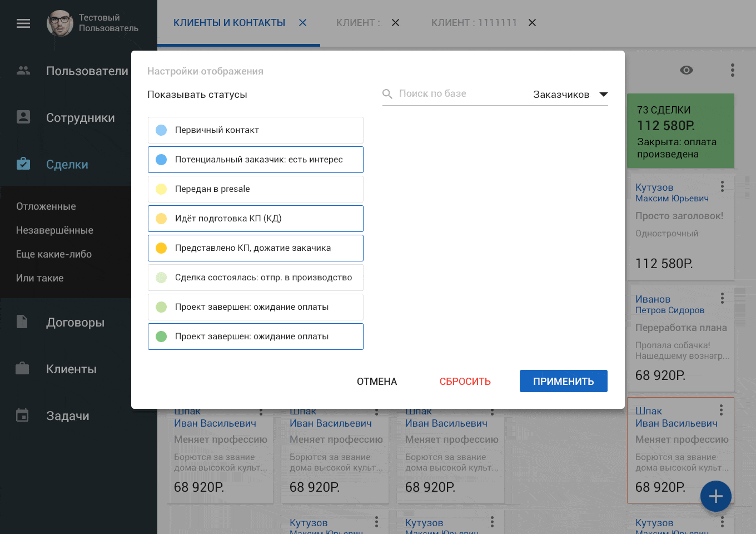Open Незавершённые submenu item

[54, 230]
